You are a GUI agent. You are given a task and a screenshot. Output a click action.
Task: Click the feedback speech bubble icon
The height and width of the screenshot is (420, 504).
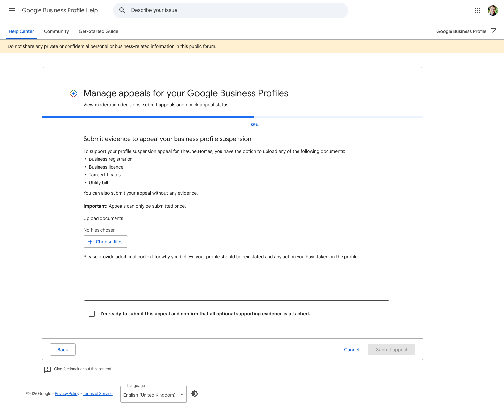point(48,369)
